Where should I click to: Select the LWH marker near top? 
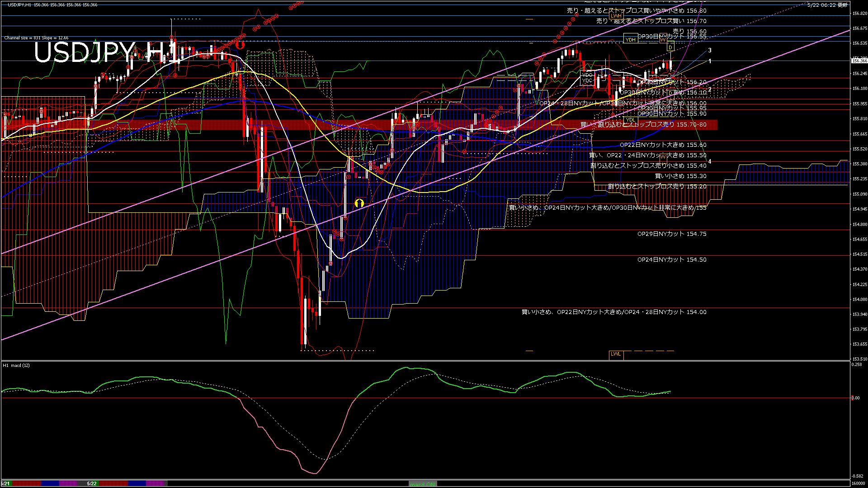[616, 16]
